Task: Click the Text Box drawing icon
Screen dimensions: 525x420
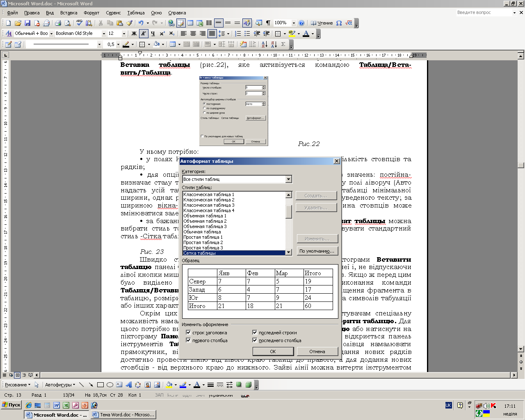Action: coord(119,385)
